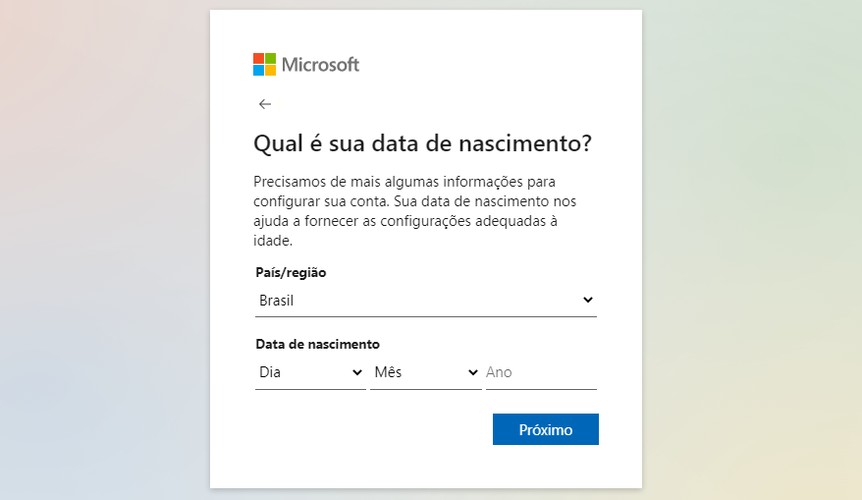Click the yellow square of Microsoft logo

pyautogui.click(x=270, y=70)
